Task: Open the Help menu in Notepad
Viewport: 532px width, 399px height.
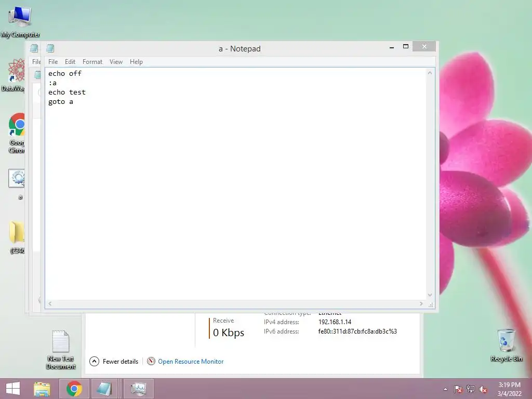Action: [136, 62]
